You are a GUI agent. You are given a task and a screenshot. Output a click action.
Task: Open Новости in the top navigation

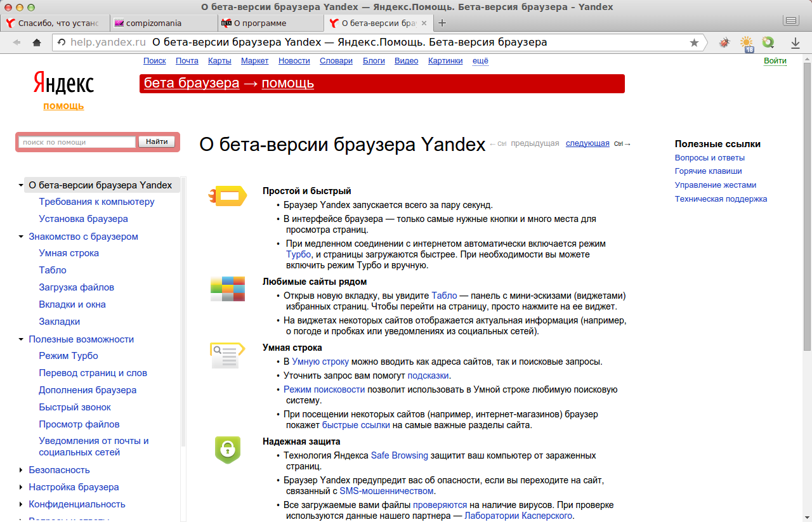pyautogui.click(x=294, y=61)
